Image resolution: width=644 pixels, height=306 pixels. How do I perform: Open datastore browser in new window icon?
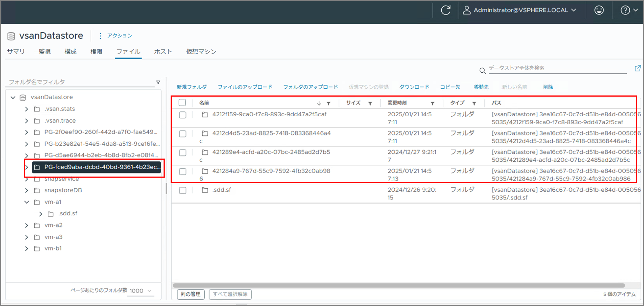(x=637, y=68)
